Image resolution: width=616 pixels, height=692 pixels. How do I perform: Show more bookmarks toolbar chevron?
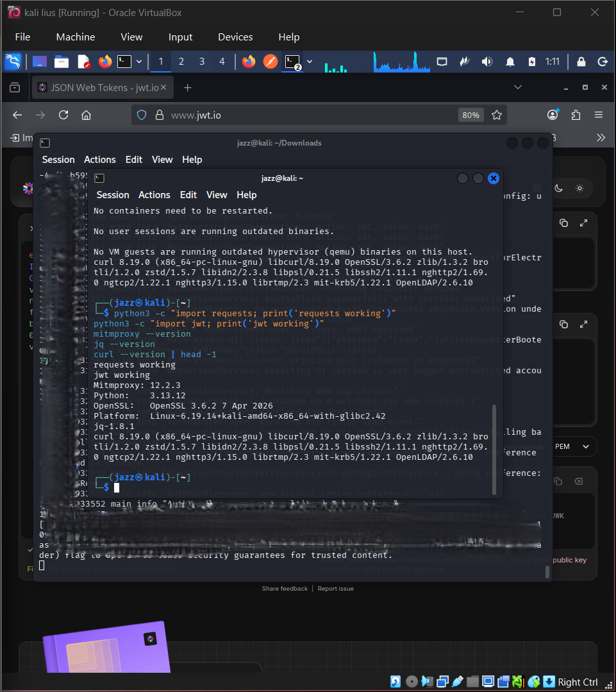coord(601,138)
